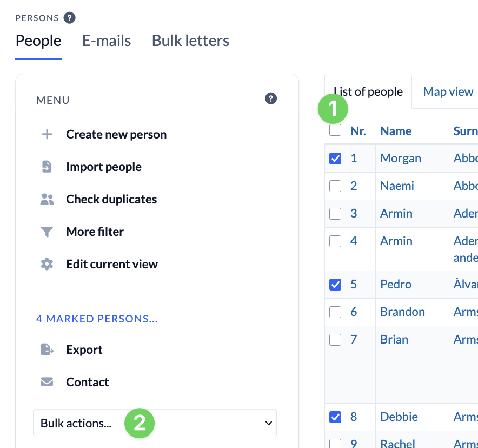Click the More filter funnel icon

click(47, 232)
